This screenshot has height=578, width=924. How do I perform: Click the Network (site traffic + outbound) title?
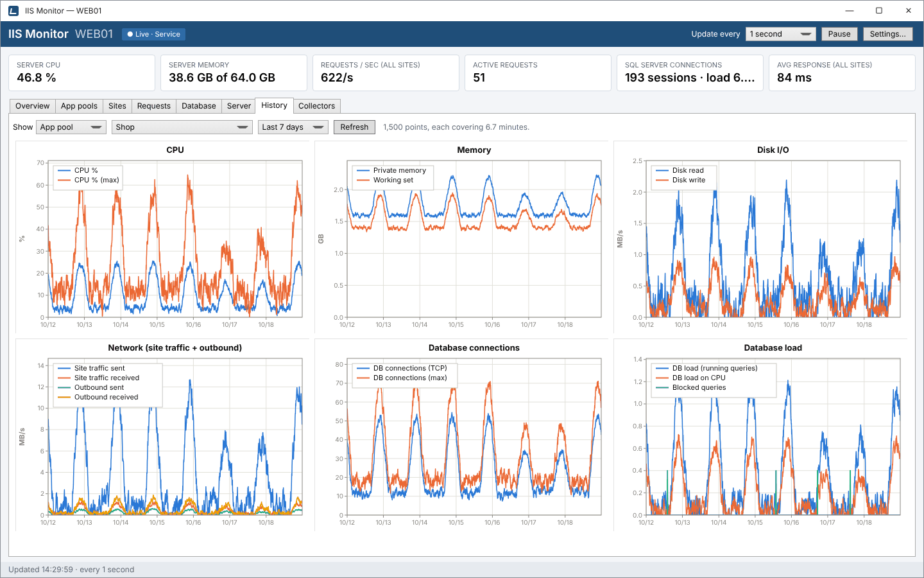pos(175,347)
